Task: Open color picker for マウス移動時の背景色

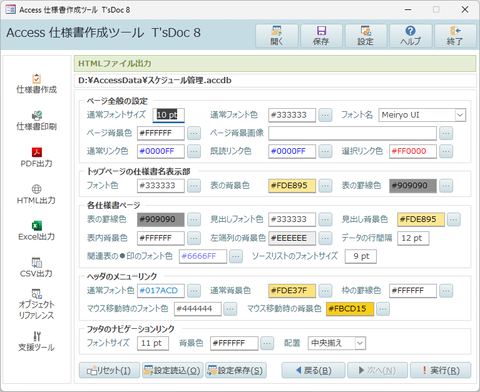Action: [383, 309]
